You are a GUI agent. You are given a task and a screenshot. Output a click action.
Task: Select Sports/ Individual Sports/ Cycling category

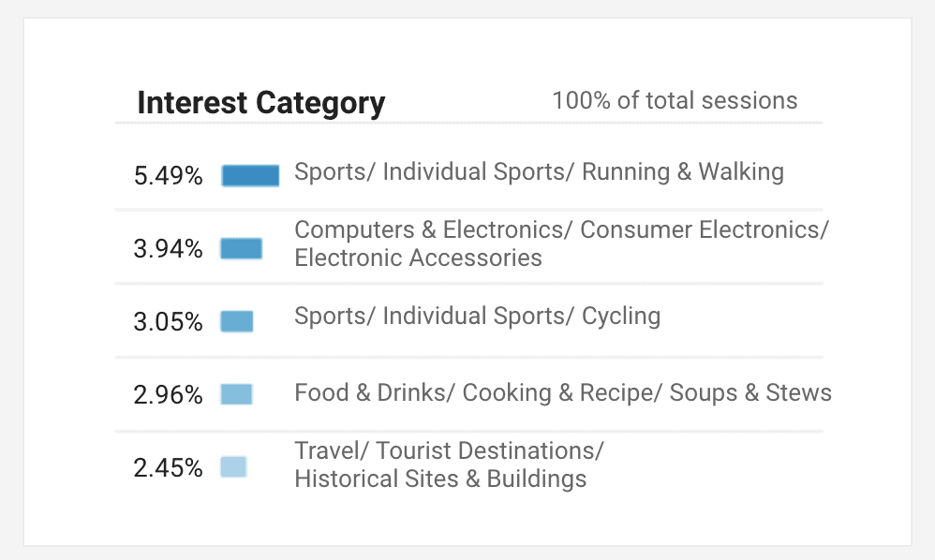(477, 317)
